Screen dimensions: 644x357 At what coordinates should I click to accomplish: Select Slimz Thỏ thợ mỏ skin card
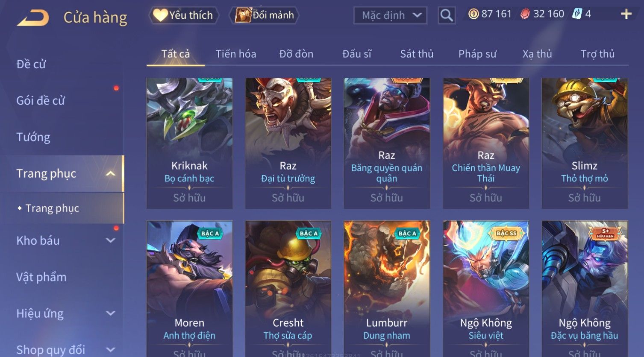click(585, 143)
